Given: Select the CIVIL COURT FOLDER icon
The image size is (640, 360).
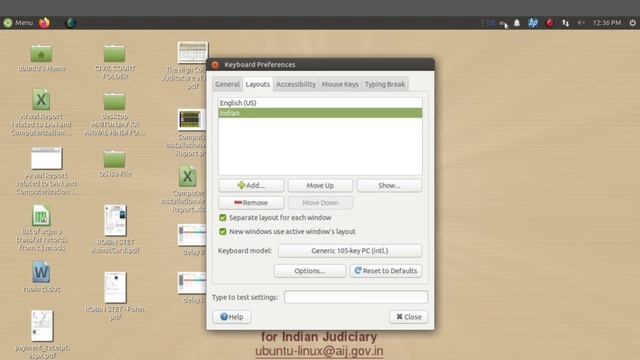Looking at the screenshot, I should (x=115, y=61).
